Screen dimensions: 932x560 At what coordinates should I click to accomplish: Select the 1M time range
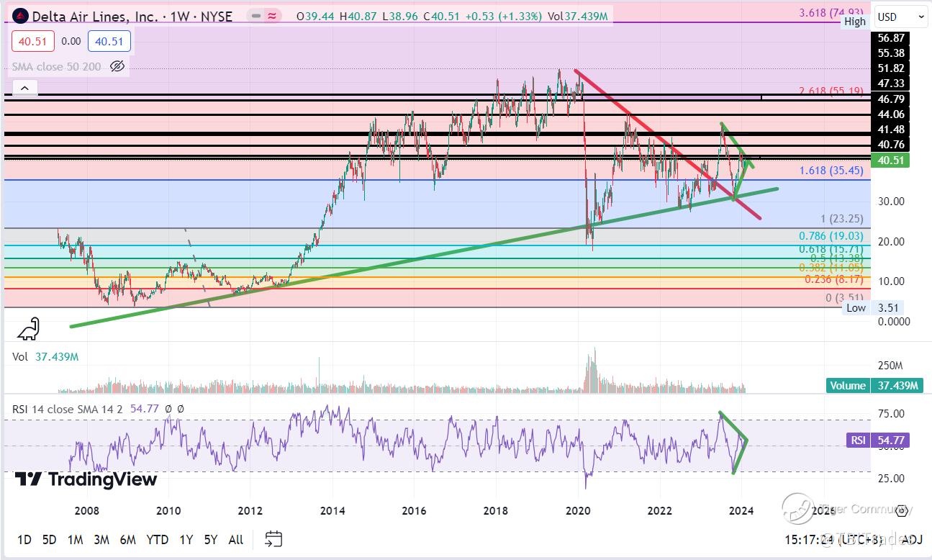click(75, 539)
